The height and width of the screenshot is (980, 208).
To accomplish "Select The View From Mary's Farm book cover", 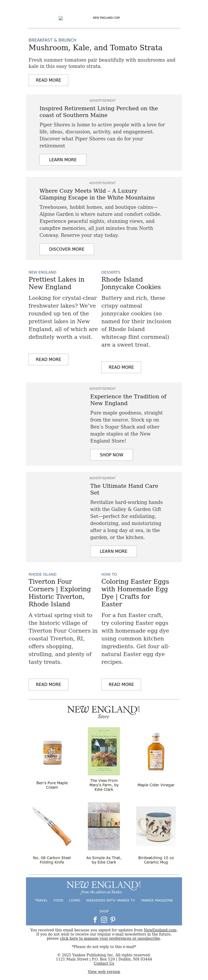I will tap(104, 751).
